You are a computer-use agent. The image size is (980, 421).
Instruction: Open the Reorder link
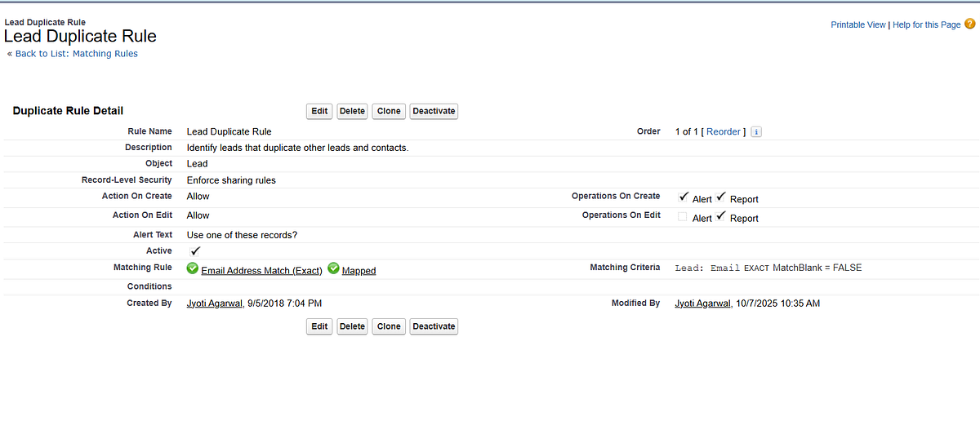pyautogui.click(x=724, y=131)
